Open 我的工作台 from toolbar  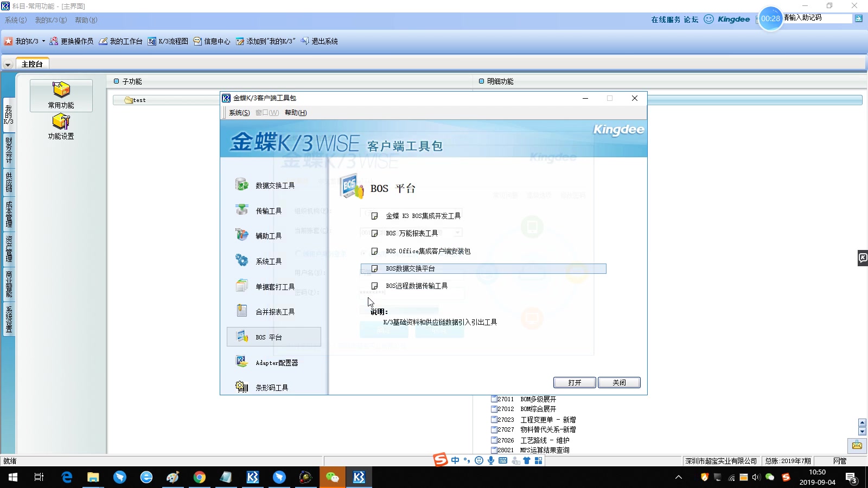coord(121,41)
